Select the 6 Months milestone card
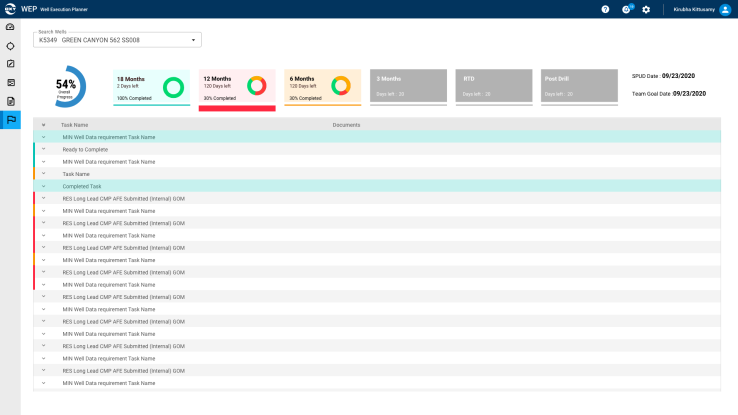Screen dimensions: 738x415 [323, 87]
